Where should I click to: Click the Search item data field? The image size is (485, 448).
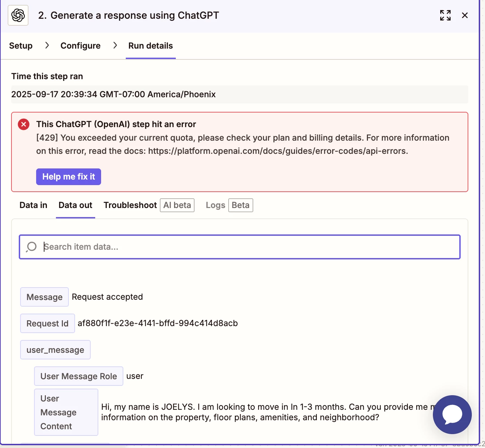(x=240, y=247)
